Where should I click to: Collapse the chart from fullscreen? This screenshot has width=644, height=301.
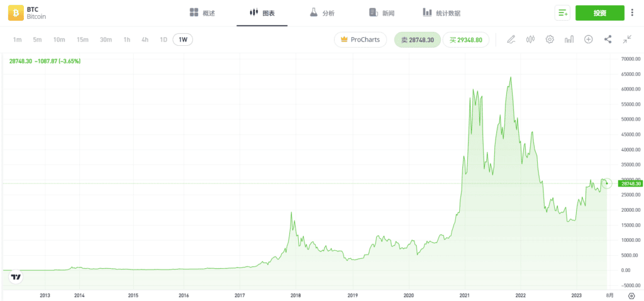pyautogui.click(x=627, y=40)
